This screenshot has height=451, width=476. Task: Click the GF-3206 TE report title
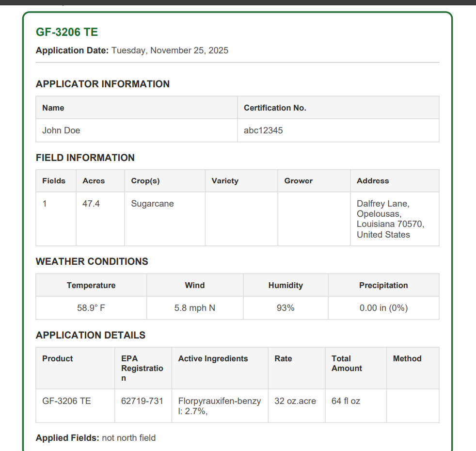(x=67, y=32)
